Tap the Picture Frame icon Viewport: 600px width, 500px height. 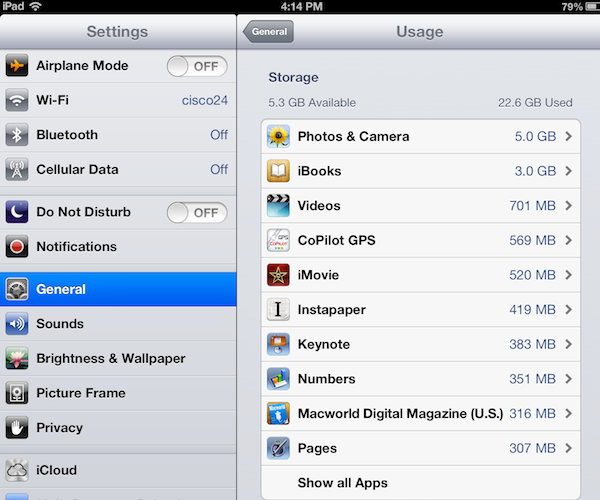tap(16, 393)
